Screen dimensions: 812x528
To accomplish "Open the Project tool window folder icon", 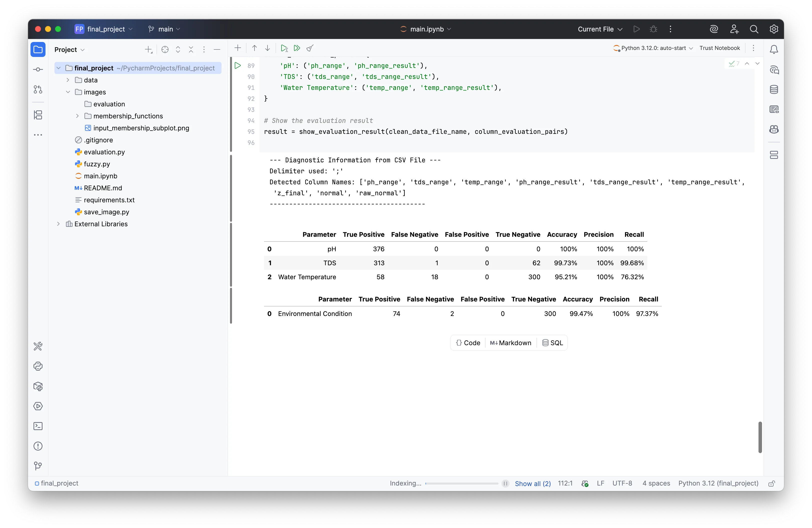I will [38, 49].
